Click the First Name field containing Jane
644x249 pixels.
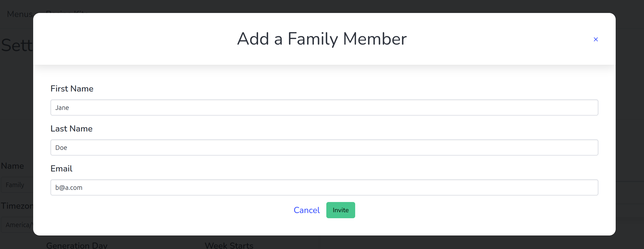[x=324, y=107]
